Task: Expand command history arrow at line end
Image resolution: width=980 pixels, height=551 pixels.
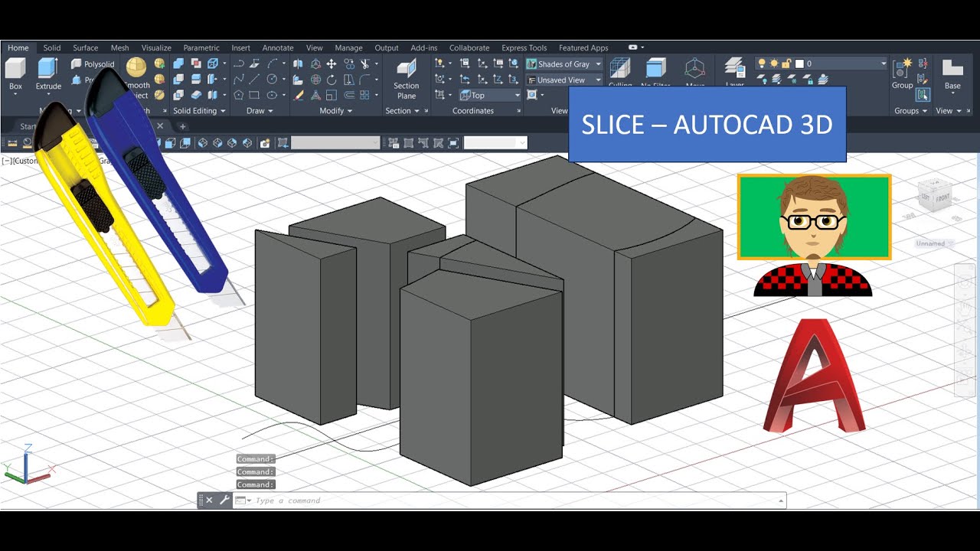Action: [781, 500]
